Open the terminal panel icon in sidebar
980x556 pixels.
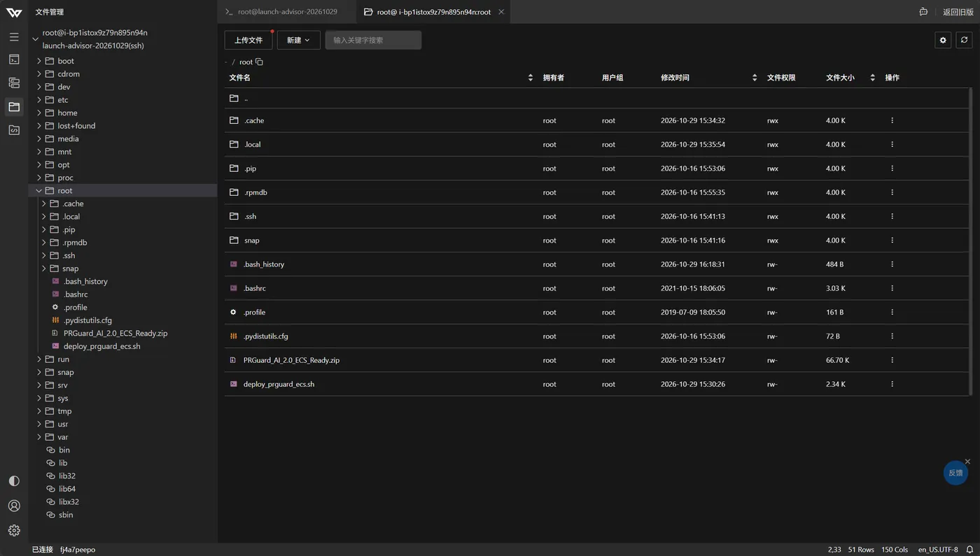click(x=14, y=59)
